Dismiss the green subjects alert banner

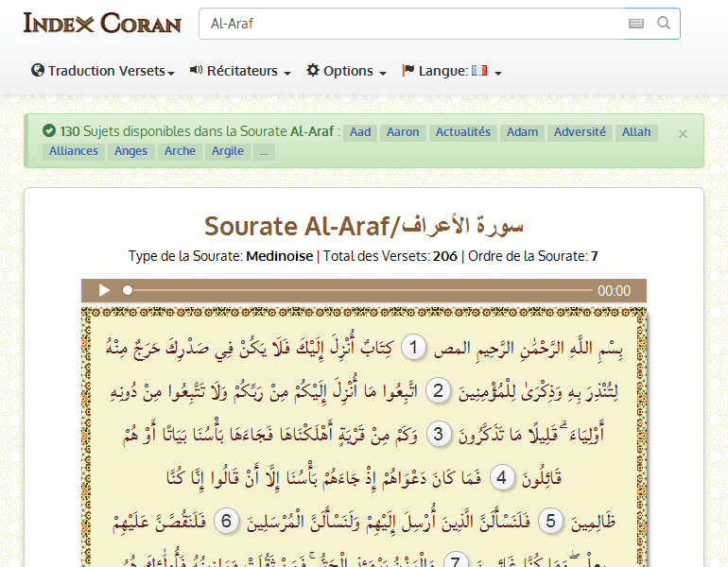point(683,134)
